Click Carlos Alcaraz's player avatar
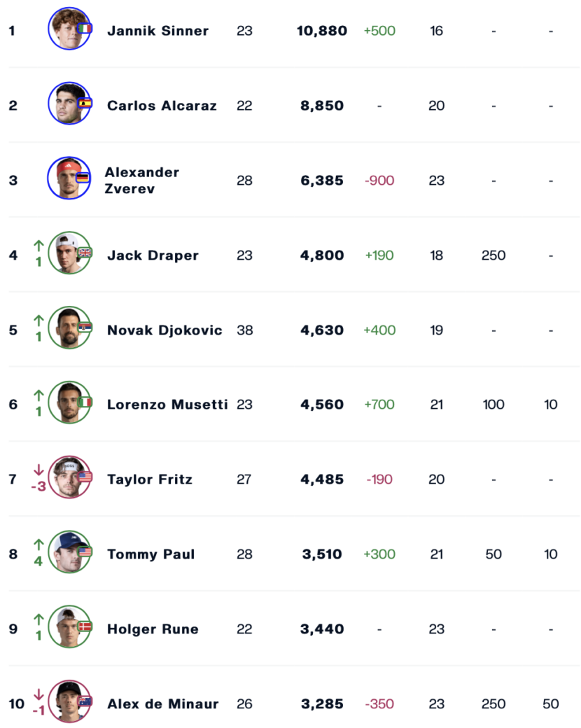 coord(69,104)
